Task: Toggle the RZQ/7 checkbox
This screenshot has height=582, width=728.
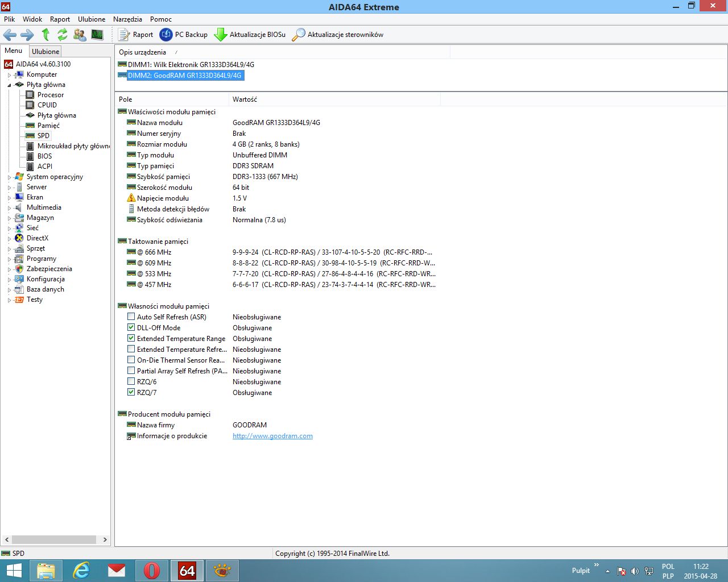Action: (131, 393)
